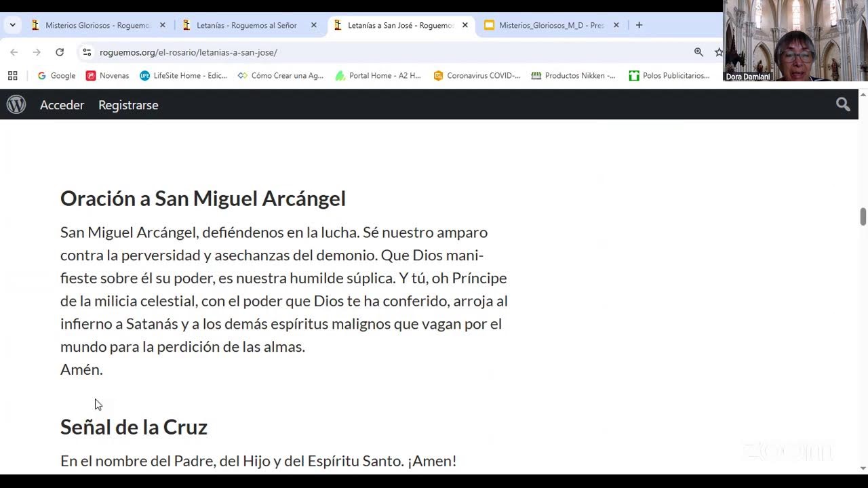Click the scrollbar up arrow
Viewport: 868px width, 488px height.
coord(863,94)
